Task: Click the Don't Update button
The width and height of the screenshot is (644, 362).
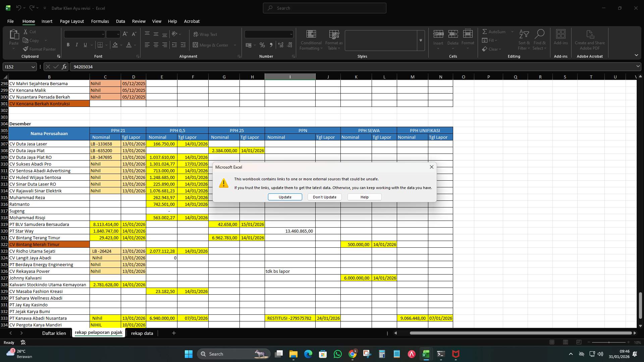Action: [324, 197]
